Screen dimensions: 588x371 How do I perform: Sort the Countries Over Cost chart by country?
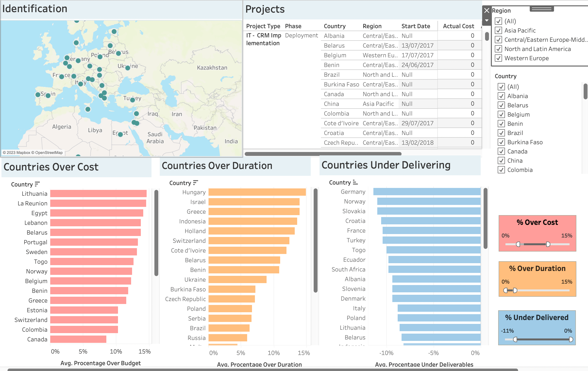click(x=37, y=184)
